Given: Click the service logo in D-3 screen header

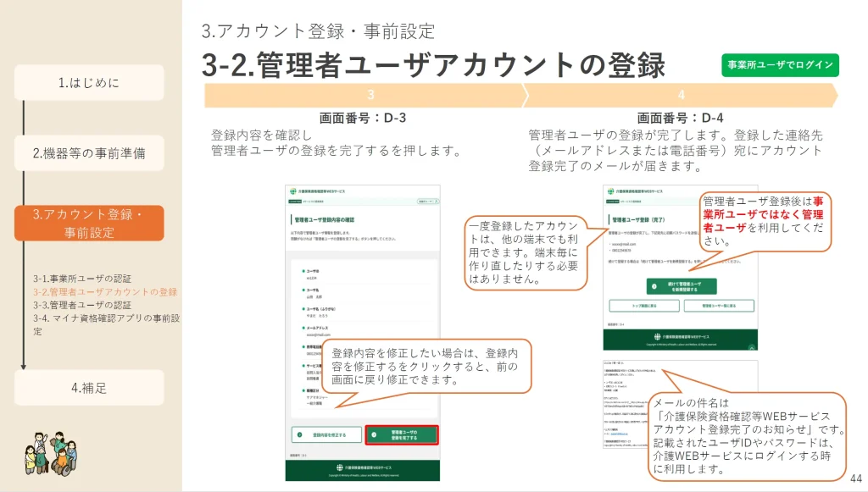Looking at the screenshot, I should click(293, 191).
